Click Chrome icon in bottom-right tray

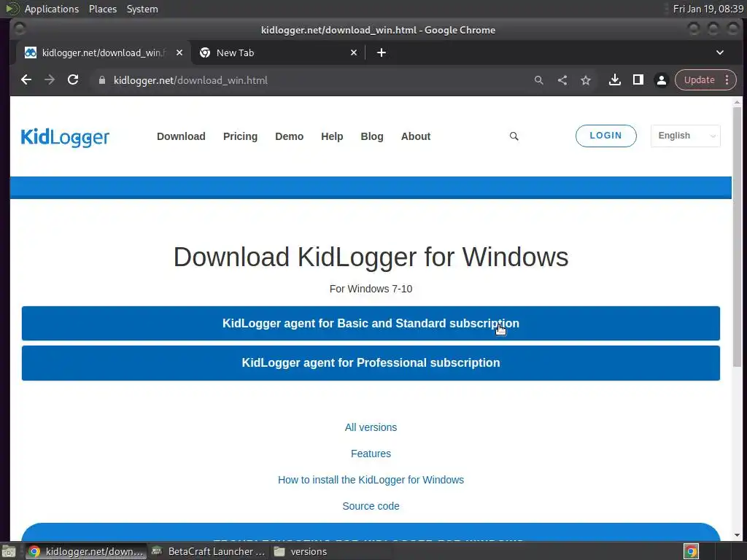(691, 551)
